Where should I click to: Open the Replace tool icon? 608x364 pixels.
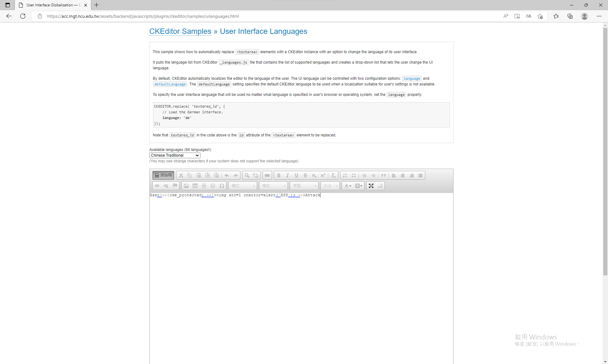(256, 175)
